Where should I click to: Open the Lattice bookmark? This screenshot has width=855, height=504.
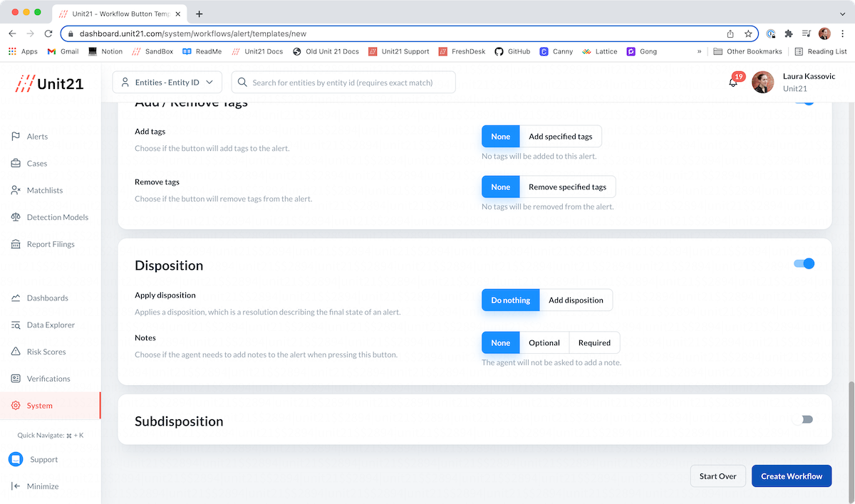pos(600,52)
